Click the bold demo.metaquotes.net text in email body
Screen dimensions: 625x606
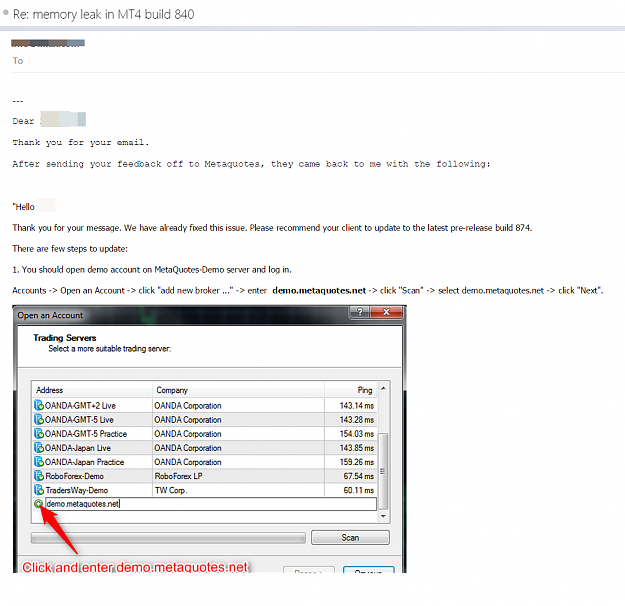pyautogui.click(x=319, y=291)
